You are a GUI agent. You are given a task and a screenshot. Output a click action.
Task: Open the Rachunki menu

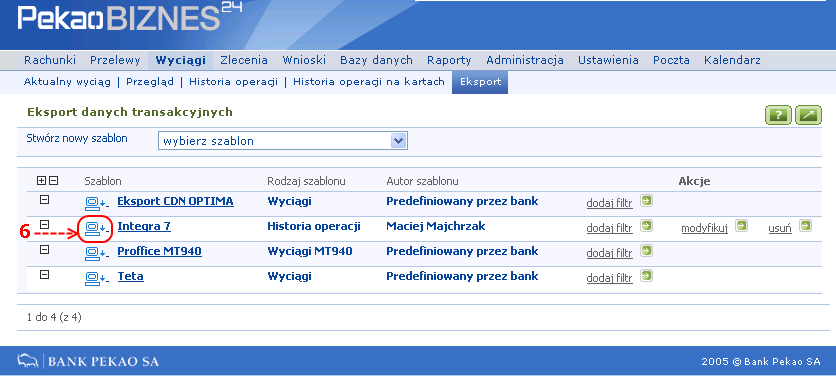[x=50, y=60]
